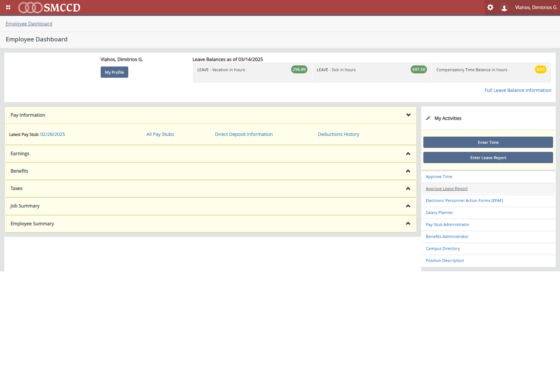Open Pay Stub Administrator
Screen dimensions: 560x392
[x=448, y=225]
